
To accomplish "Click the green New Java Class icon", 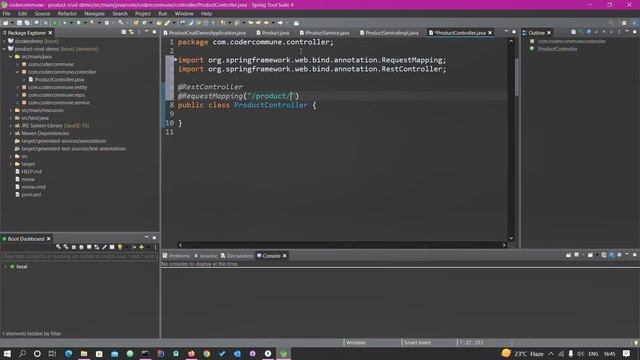I will coord(144,23).
